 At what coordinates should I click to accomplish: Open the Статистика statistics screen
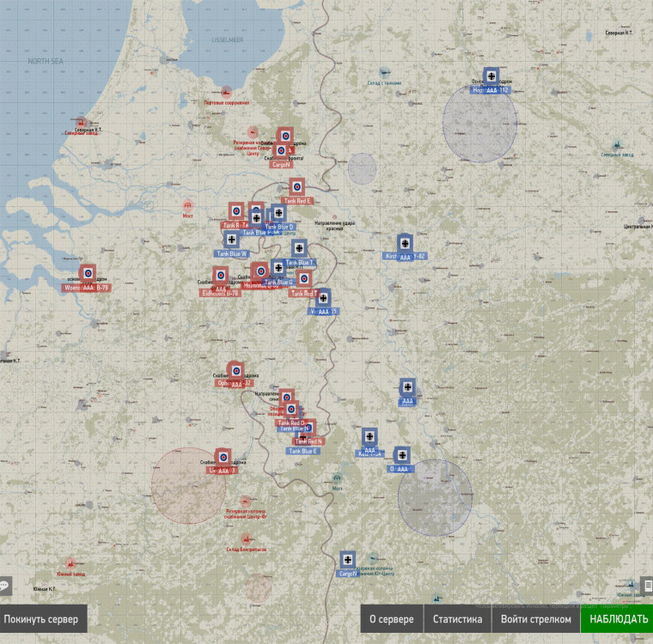tap(457, 618)
